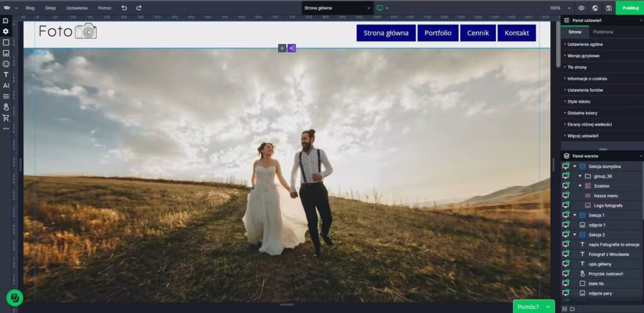The height and width of the screenshot is (313, 644).
Task: Click the list view icon below layers panel
Action: pyautogui.click(x=565, y=309)
